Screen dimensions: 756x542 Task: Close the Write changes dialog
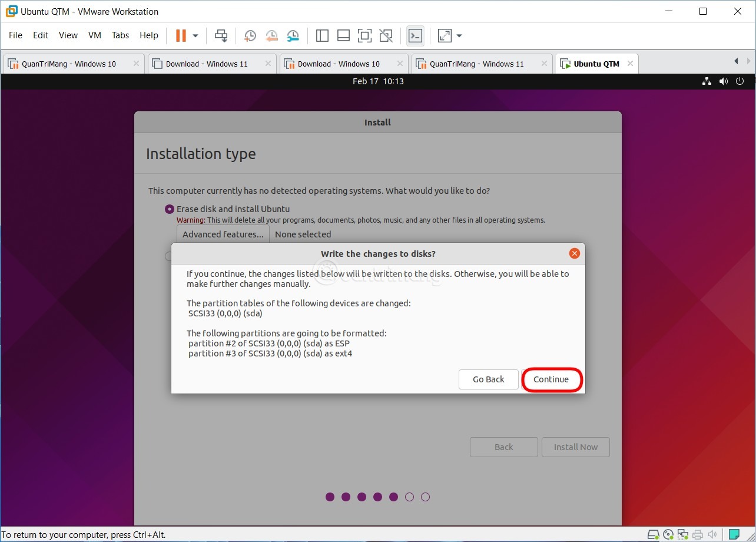575,253
